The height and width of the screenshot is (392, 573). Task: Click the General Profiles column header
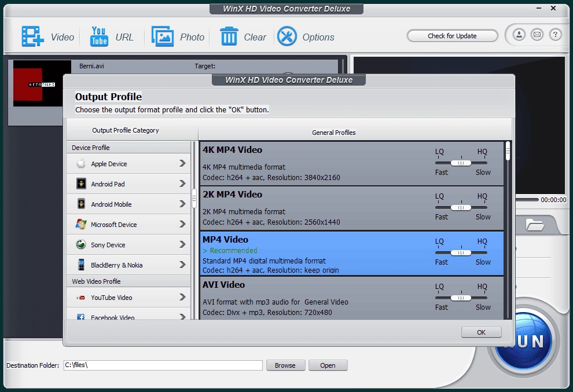coord(333,133)
